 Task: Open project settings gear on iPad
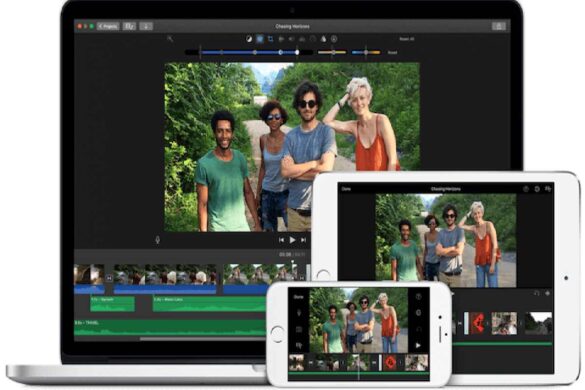click(537, 189)
